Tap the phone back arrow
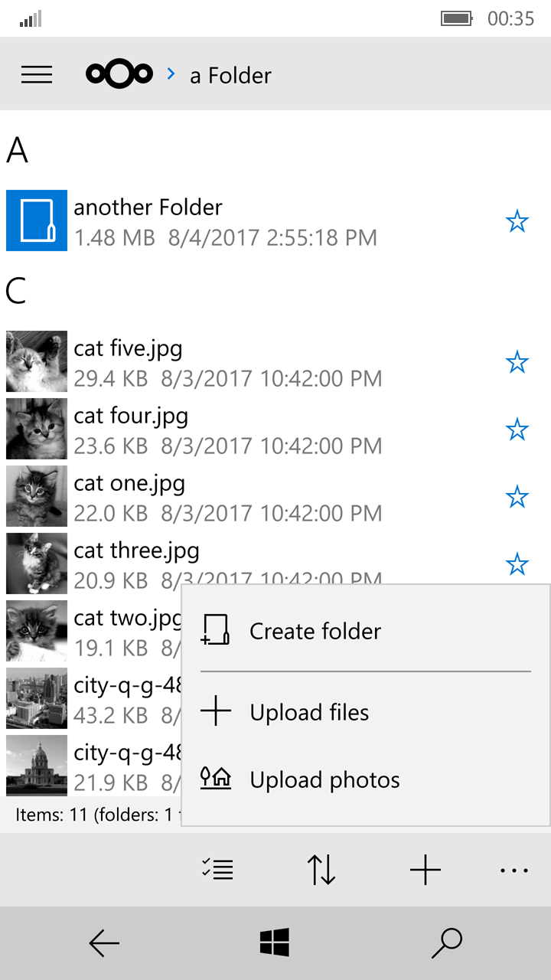The width and height of the screenshot is (551, 980). pyautogui.click(x=104, y=943)
